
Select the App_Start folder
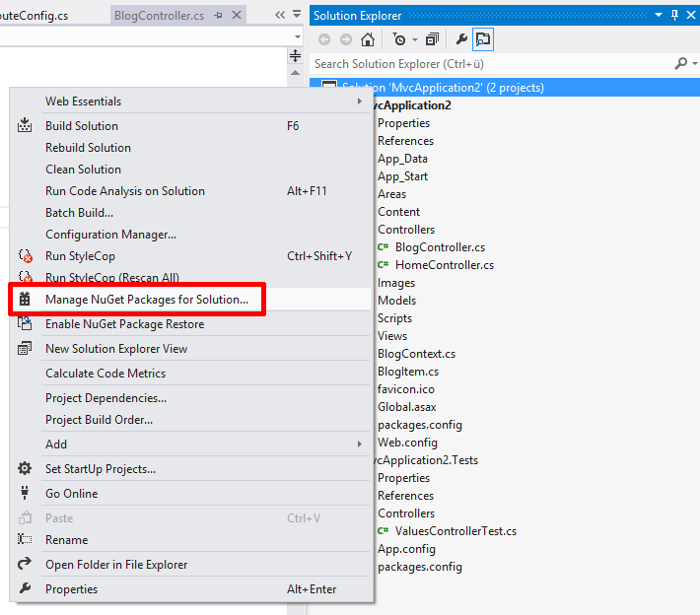click(x=402, y=176)
